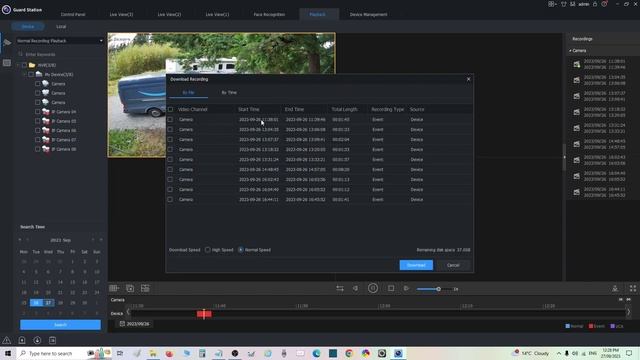Collapse the My Device tree node

coord(24,75)
